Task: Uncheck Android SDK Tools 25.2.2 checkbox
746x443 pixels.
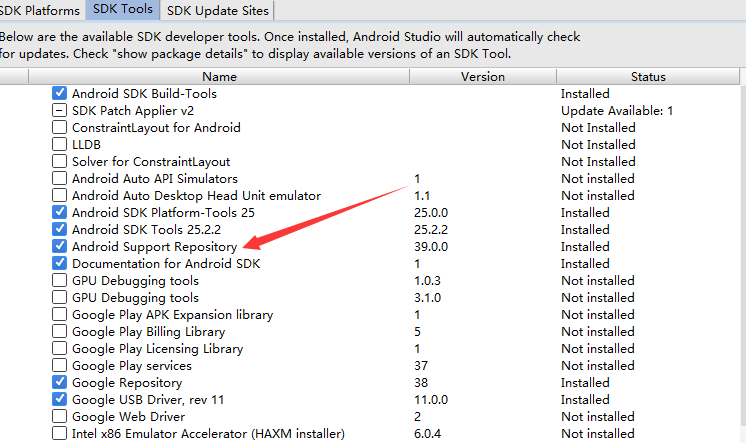Action: [59, 229]
